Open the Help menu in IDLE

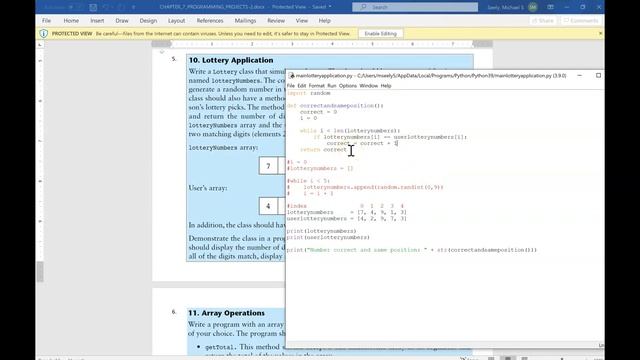386,86
